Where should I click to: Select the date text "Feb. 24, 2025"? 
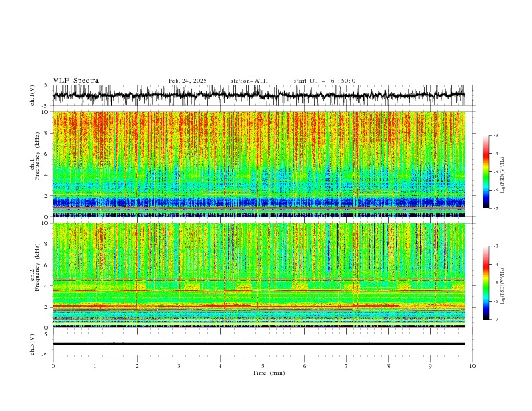point(187,81)
